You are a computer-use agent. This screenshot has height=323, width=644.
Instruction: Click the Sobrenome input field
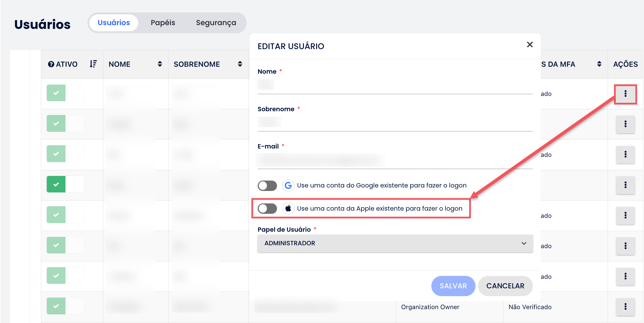click(395, 122)
